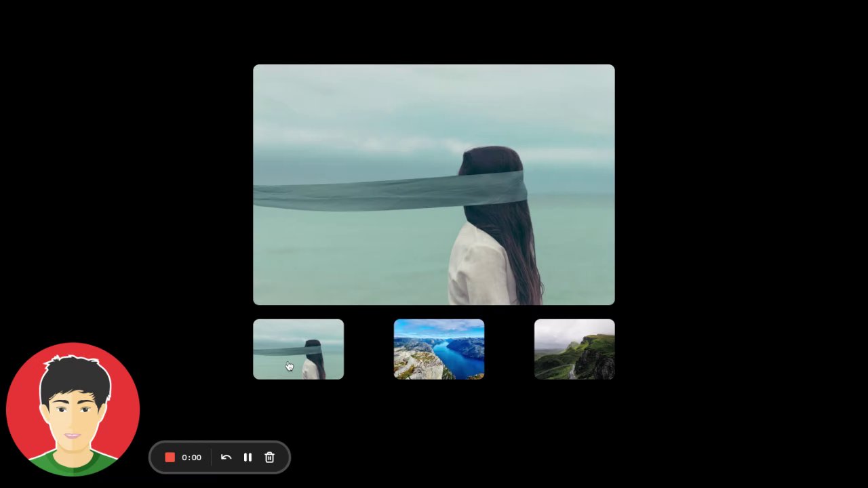Click the large preview image of the woman
The image size is (868, 488).
[x=434, y=184]
